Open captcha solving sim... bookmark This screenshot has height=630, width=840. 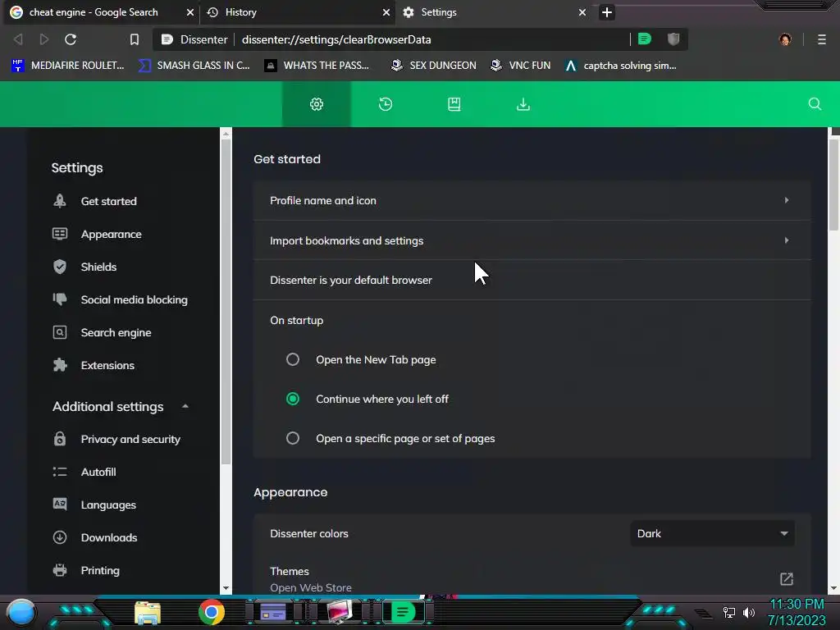click(621, 66)
